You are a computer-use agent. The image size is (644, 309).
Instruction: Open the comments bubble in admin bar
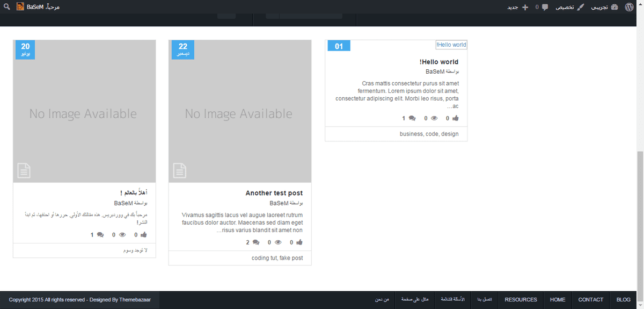545,7
